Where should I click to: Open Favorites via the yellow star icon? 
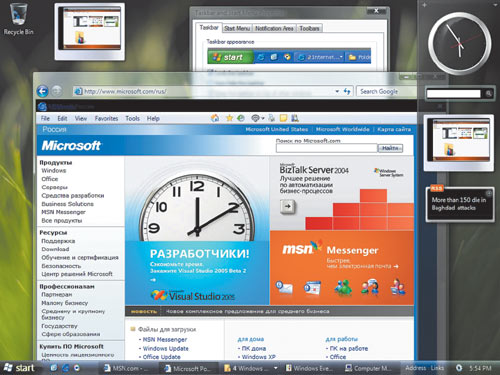pos(229,118)
